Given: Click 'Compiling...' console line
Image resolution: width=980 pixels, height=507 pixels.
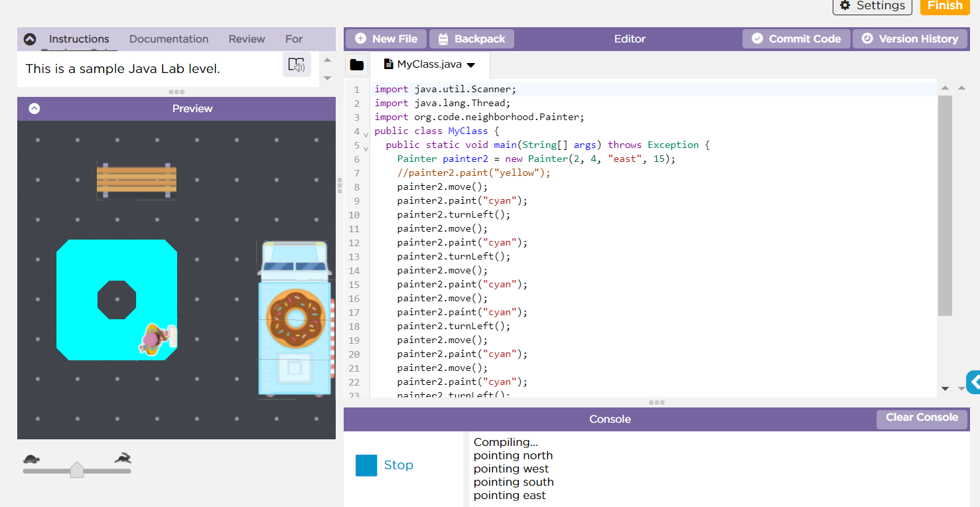Looking at the screenshot, I should tap(506, 442).
